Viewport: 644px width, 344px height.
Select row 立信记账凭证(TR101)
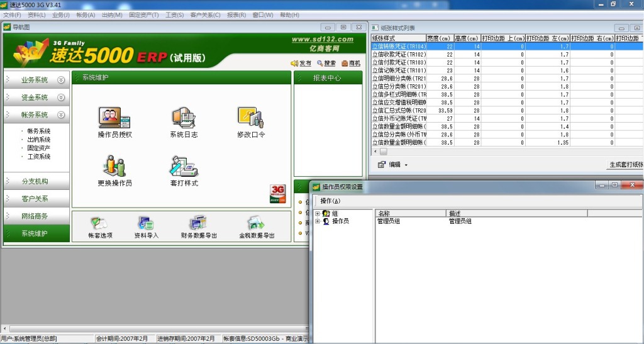pos(508,70)
